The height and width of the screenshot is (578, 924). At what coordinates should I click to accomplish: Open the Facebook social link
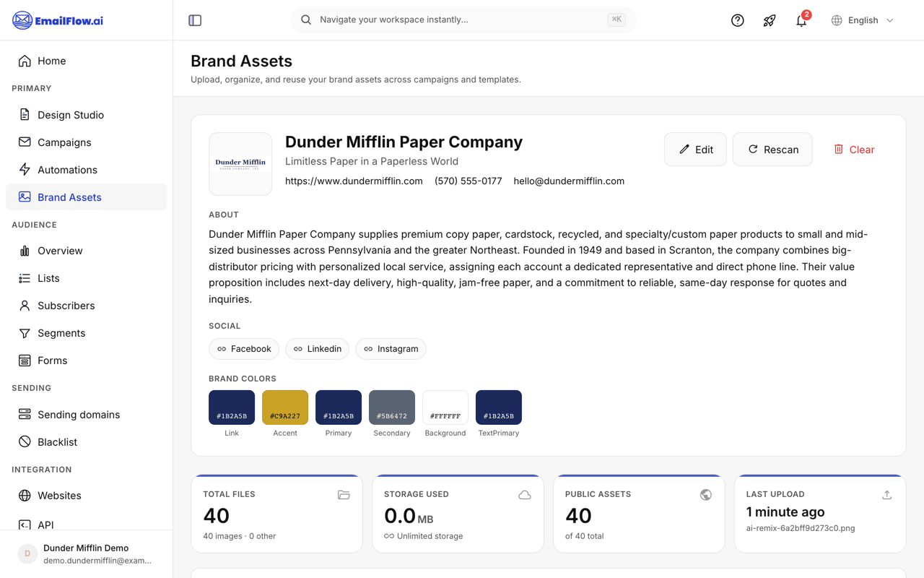pos(244,349)
